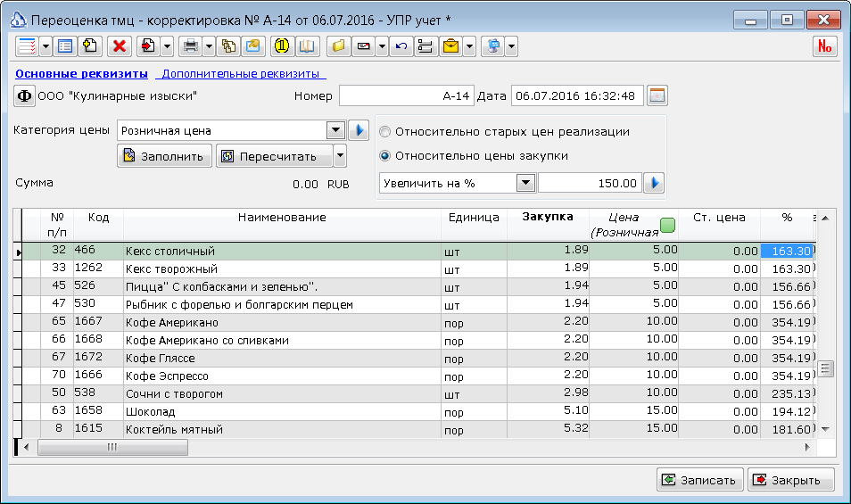The image size is (851, 504).
Task: Click the blue list form icon
Action: click(x=65, y=46)
